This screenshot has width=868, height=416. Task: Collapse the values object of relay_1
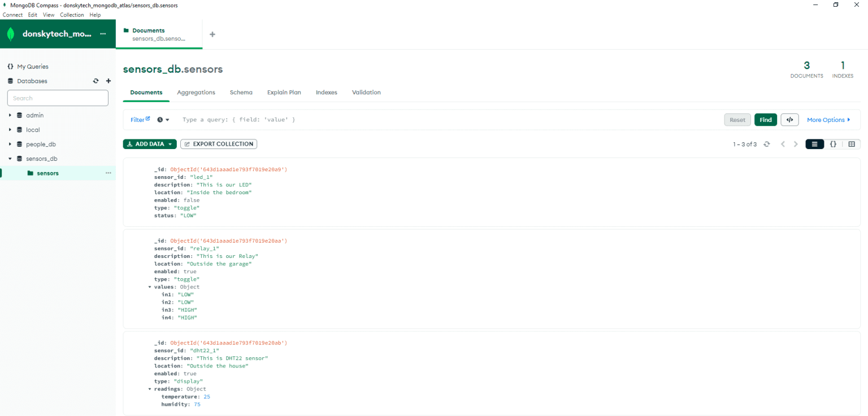pyautogui.click(x=150, y=287)
